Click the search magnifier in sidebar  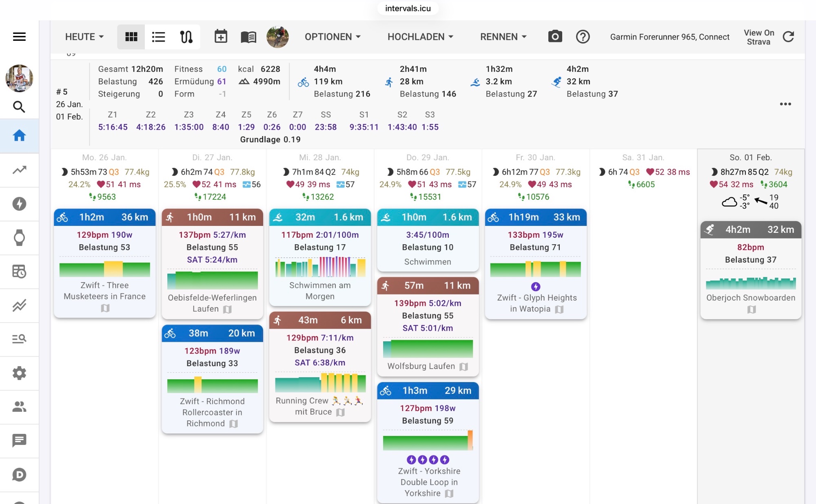(x=19, y=107)
